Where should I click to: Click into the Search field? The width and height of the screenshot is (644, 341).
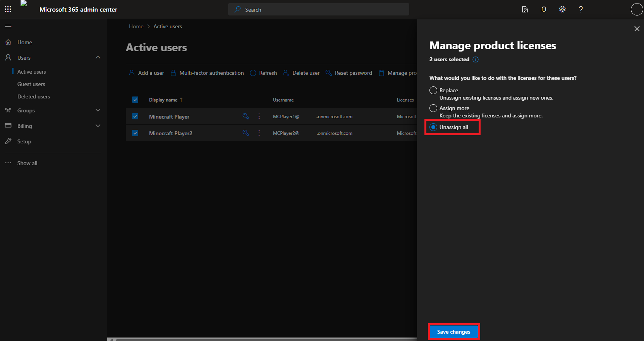[319, 9]
